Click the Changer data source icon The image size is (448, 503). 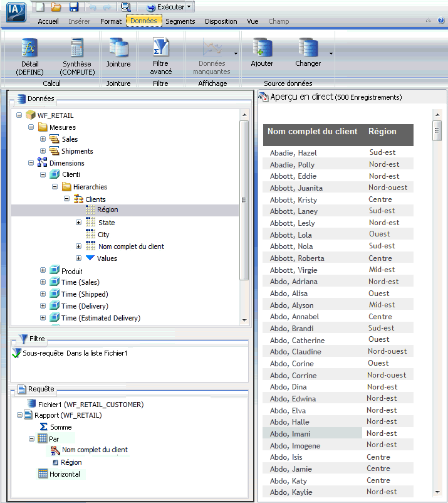pos(308,48)
